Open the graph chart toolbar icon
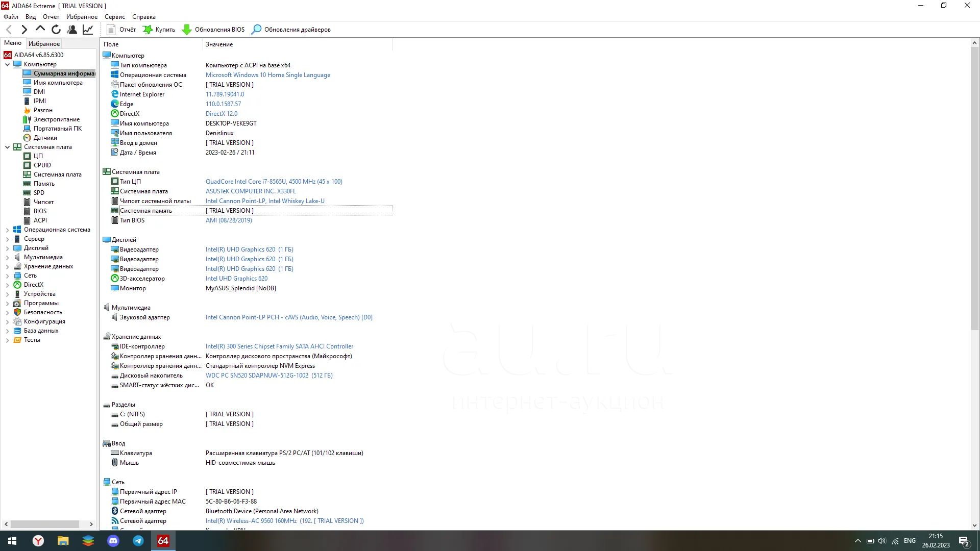The image size is (980, 551). tap(88, 30)
